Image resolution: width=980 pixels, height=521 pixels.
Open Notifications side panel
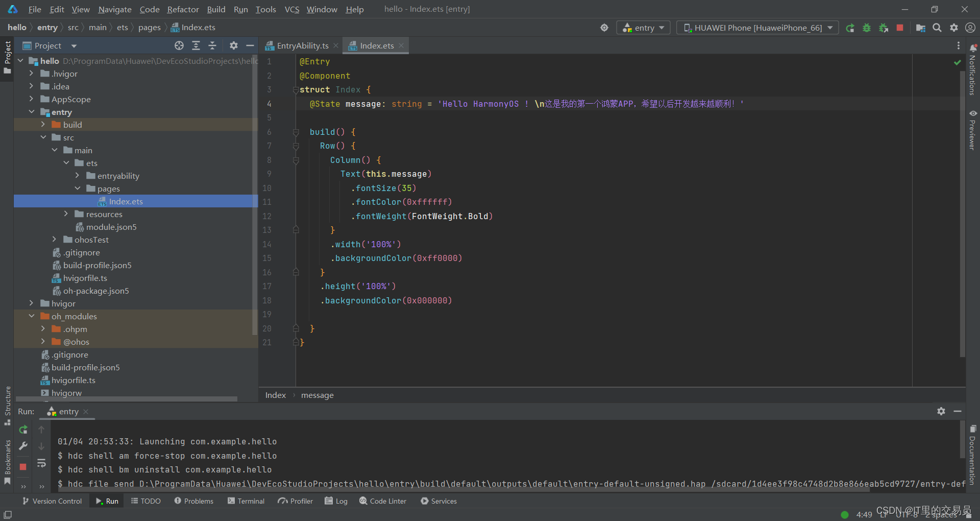pyautogui.click(x=972, y=70)
